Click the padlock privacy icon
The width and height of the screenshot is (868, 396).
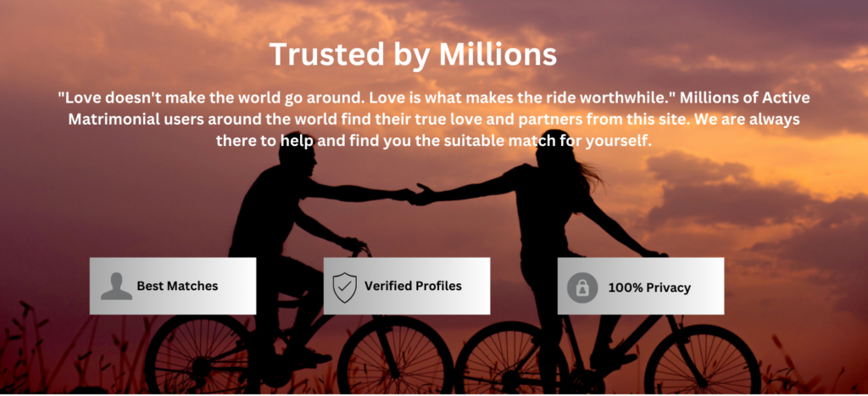click(x=582, y=288)
